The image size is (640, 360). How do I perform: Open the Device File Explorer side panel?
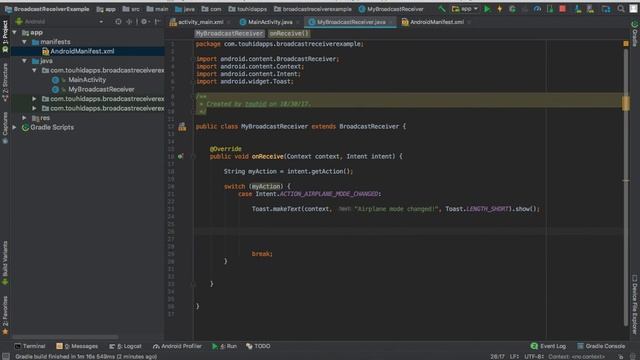(x=635, y=304)
